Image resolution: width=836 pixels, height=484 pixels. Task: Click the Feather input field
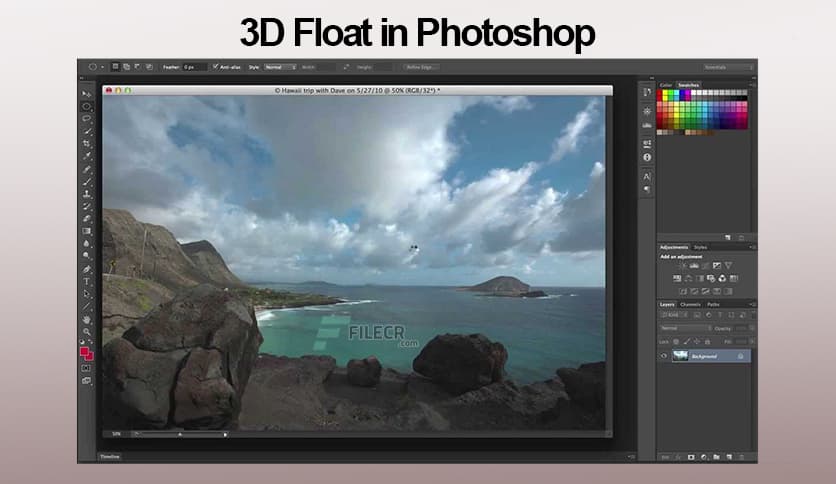pos(194,67)
